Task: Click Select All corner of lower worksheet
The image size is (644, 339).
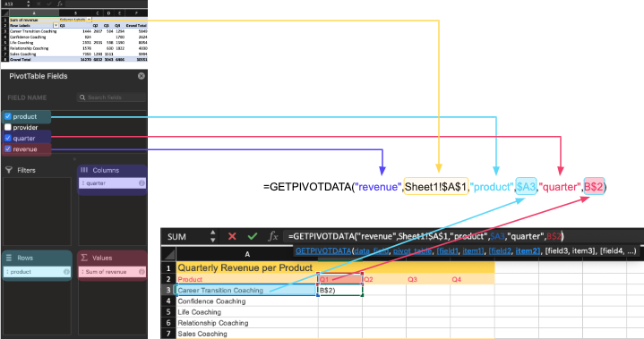Action: 168,254
